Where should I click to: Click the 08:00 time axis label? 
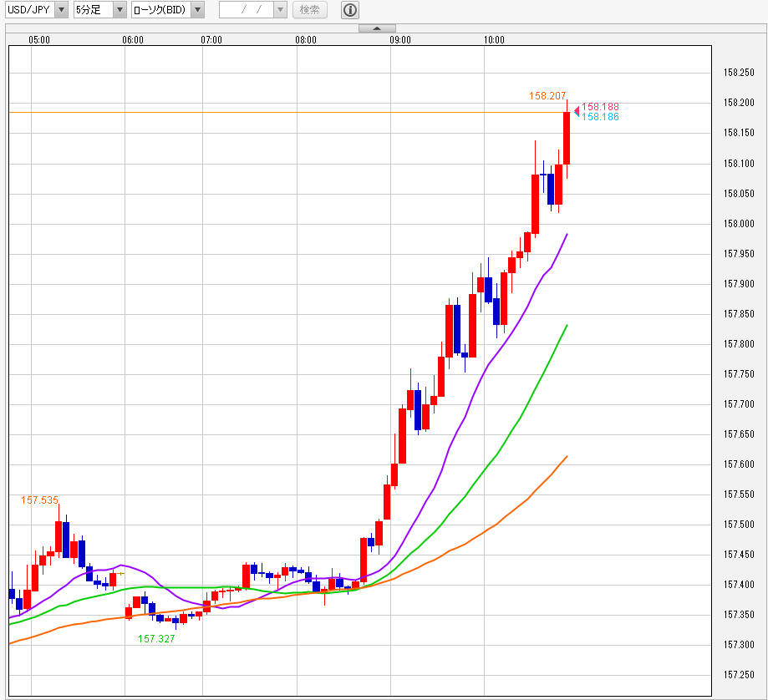(306, 40)
